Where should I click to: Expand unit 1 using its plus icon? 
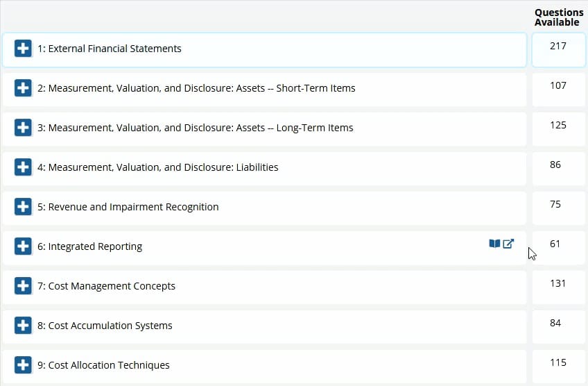coord(23,49)
